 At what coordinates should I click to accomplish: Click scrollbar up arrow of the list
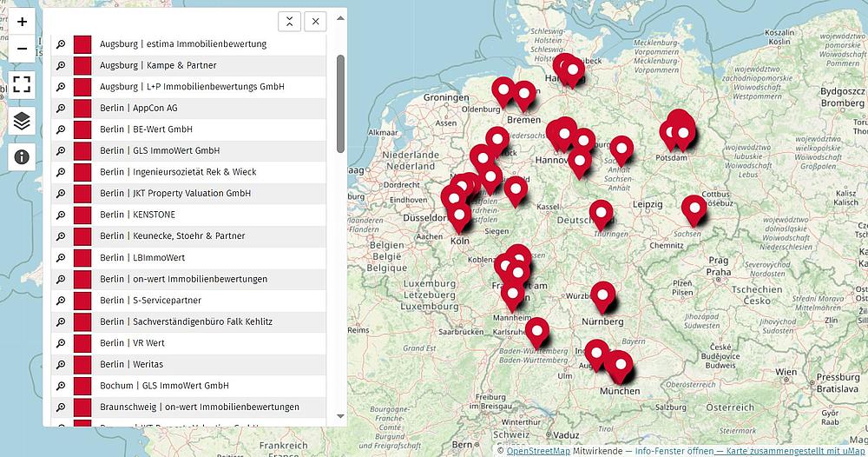coord(340,18)
